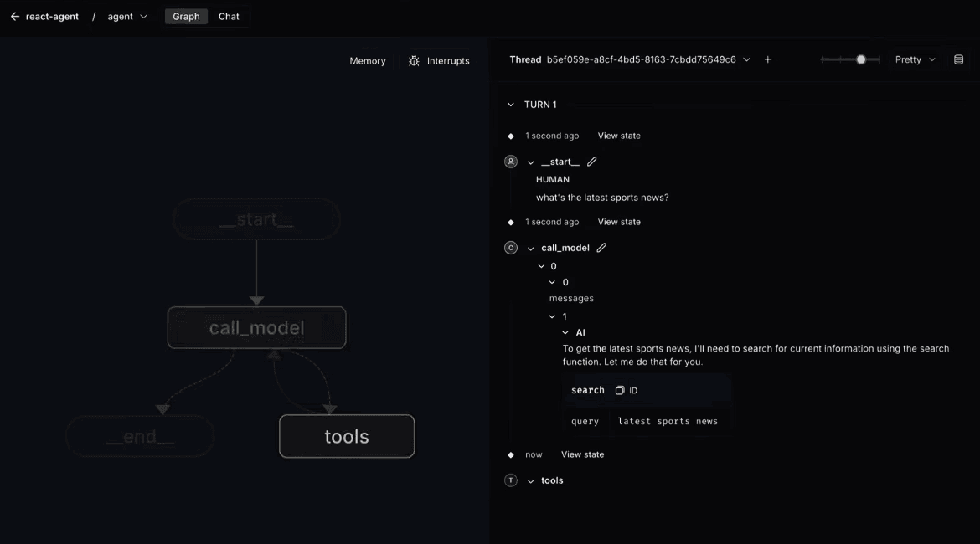This screenshot has width=980, height=544.
Task: Collapse the TURN 1 section
Action: tap(511, 105)
